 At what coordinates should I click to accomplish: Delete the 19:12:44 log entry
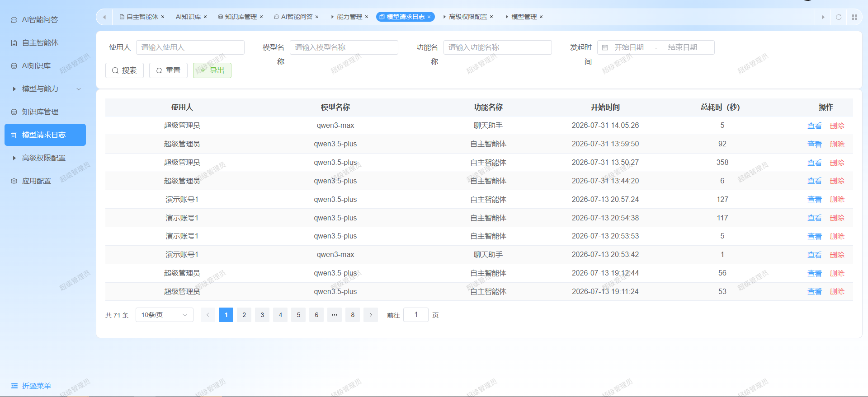point(837,274)
